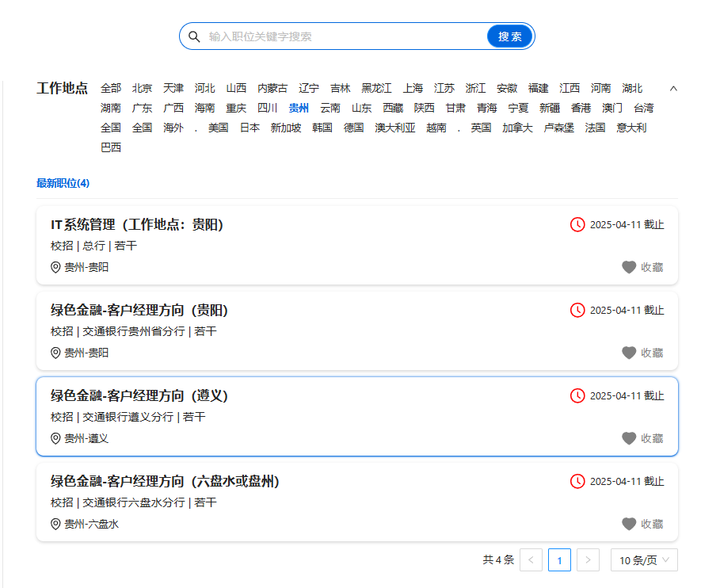Filter locations by 广东
The width and height of the screenshot is (701, 588).
(142, 109)
